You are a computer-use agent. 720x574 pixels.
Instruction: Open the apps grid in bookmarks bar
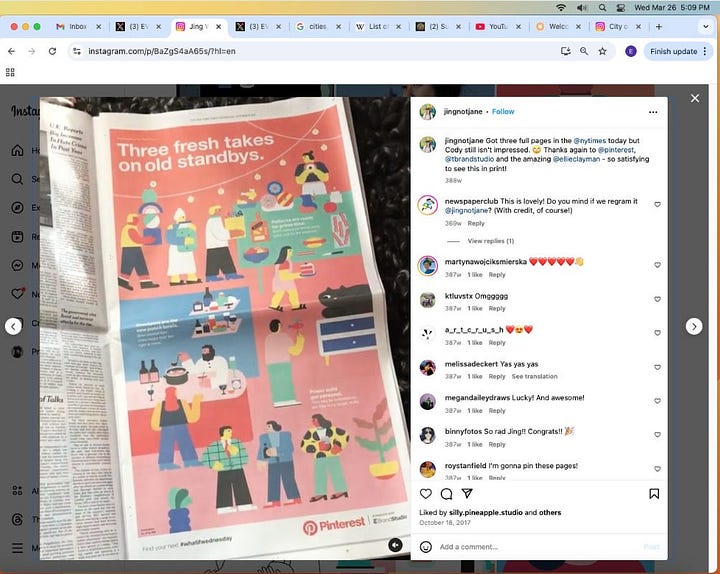10,72
